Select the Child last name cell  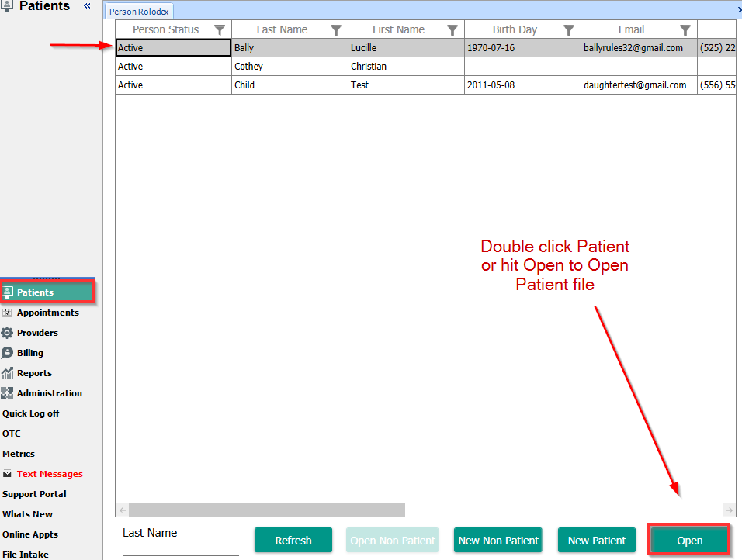[x=290, y=85]
